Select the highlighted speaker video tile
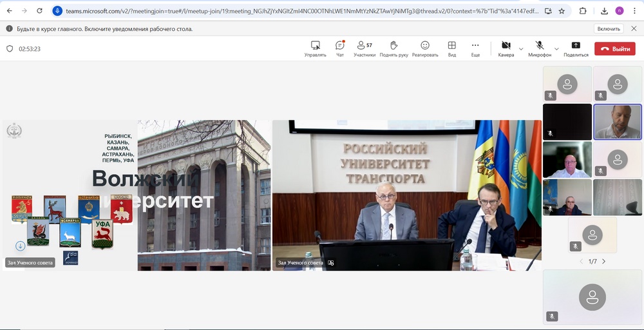This screenshot has height=330, width=644. coord(618,122)
